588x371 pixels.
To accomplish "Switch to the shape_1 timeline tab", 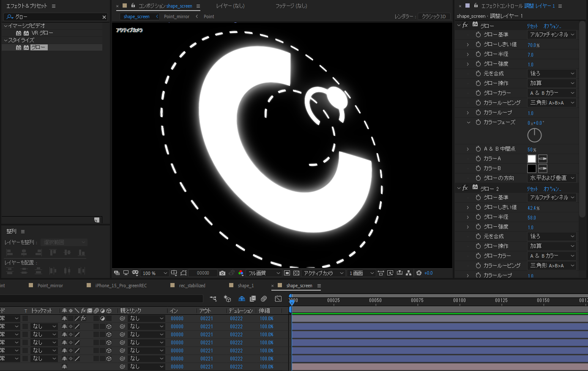I will click(246, 286).
